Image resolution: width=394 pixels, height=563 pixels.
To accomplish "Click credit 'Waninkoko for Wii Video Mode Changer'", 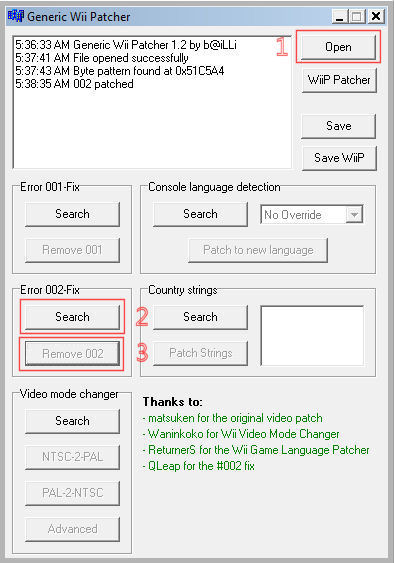I will tap(241, 434).
